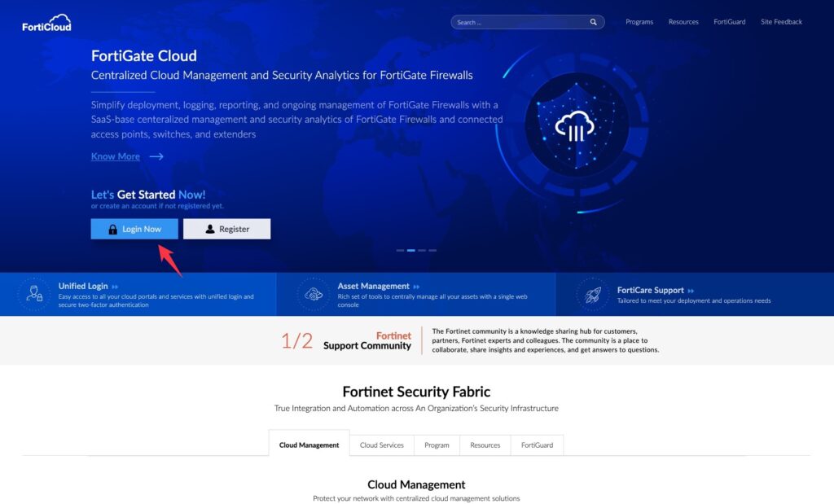834x504 pixels.
Task: Click the Unified Login user-lock icon
Action: coord(34,293)
